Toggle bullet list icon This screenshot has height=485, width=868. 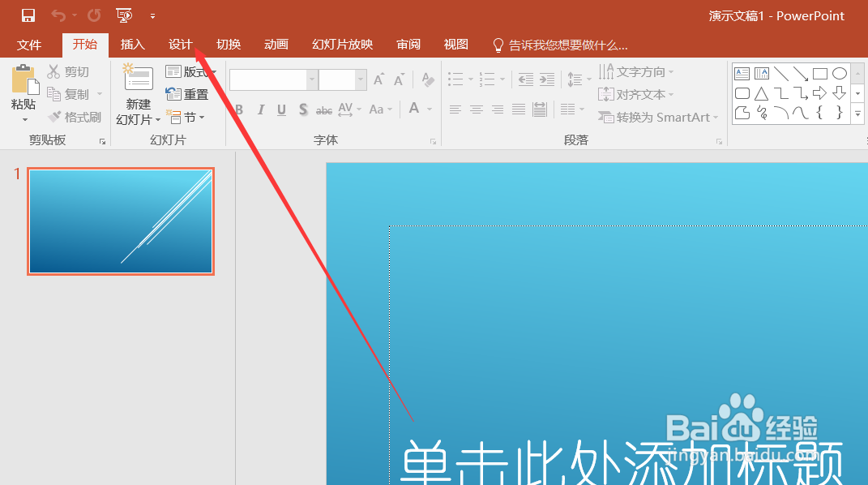(x=455, y=79)
